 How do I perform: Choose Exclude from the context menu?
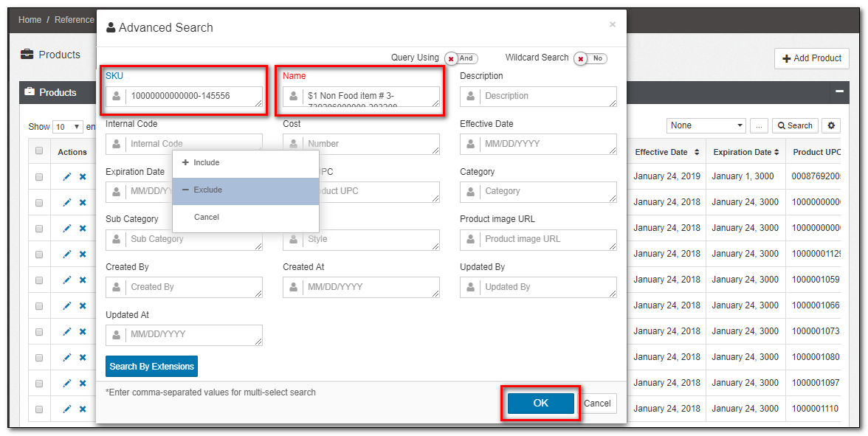(246, 190)
